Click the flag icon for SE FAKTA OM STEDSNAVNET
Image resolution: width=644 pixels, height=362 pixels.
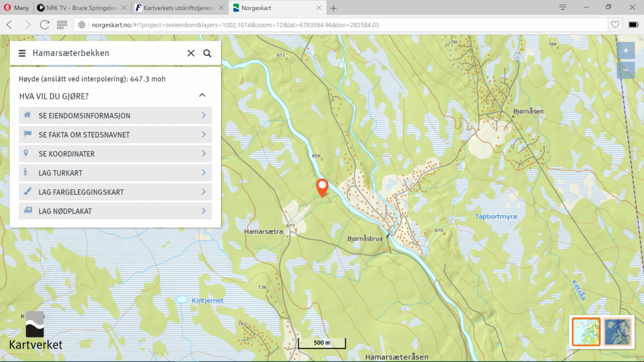[28, 135]
